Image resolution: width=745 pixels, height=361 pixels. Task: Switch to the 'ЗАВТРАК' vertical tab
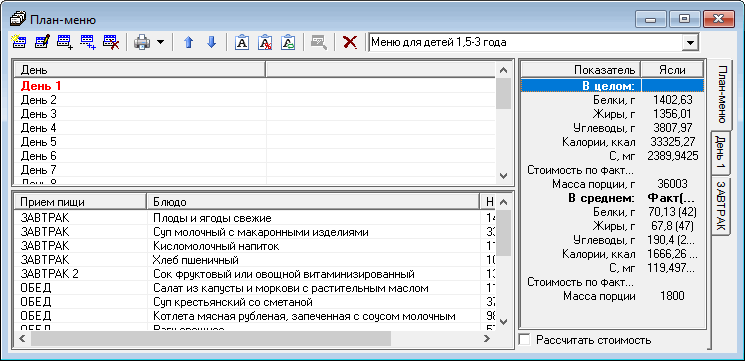720,206
